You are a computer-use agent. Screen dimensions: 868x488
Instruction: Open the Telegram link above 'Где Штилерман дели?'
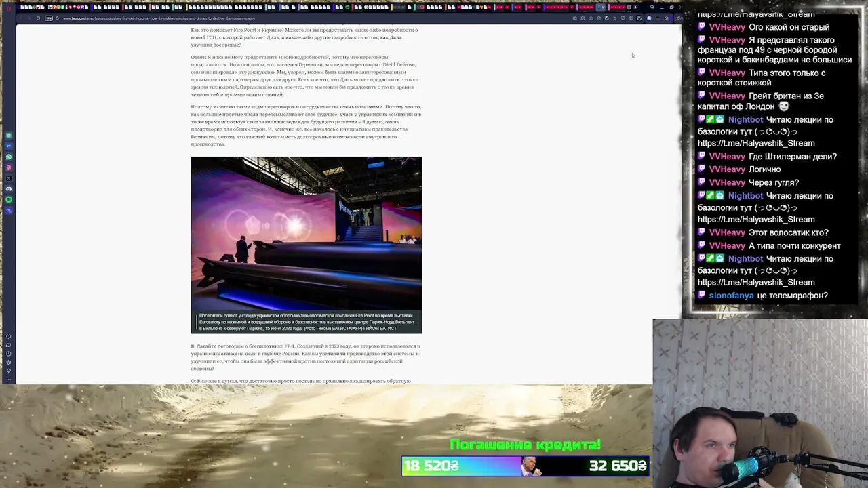756,143
